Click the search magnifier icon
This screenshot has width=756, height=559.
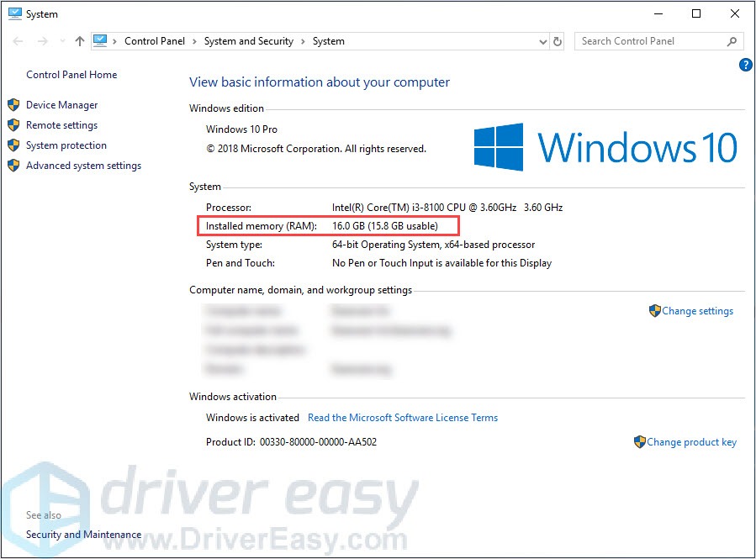(731, 40)
